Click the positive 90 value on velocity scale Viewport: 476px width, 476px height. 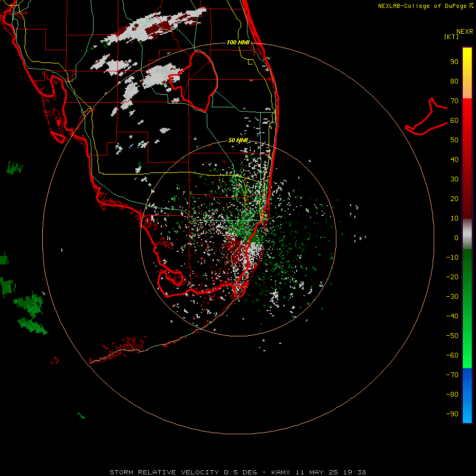tap(454, 62)
